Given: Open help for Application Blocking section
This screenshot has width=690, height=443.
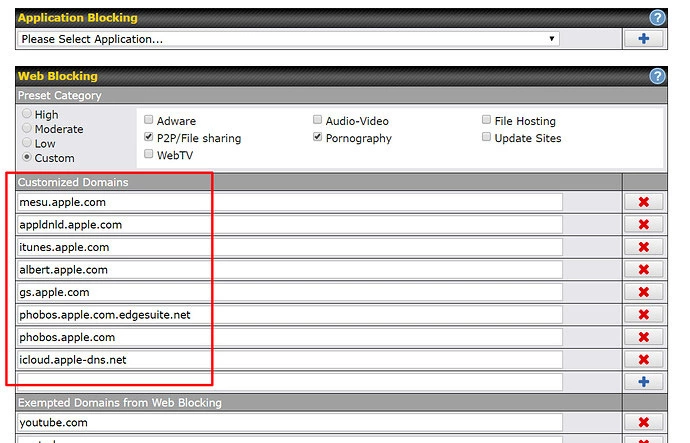Looking at the screenshot, I should click(x=657, y=18).
